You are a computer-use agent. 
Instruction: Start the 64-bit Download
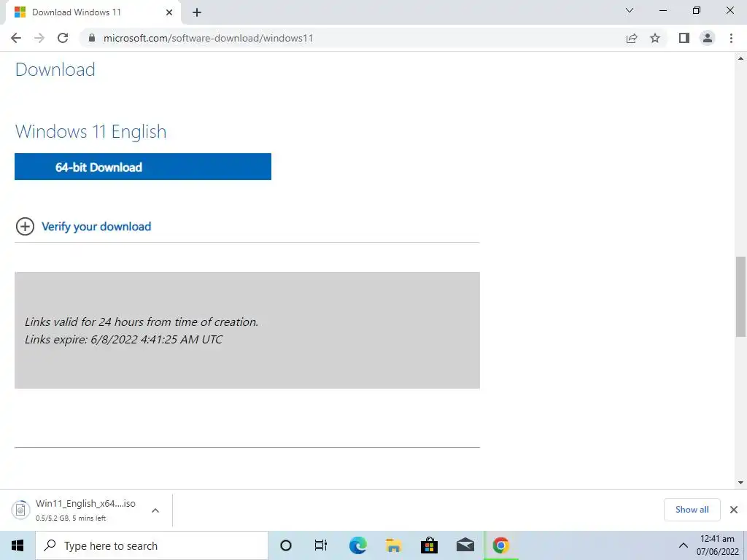click(x=143, y=167)
